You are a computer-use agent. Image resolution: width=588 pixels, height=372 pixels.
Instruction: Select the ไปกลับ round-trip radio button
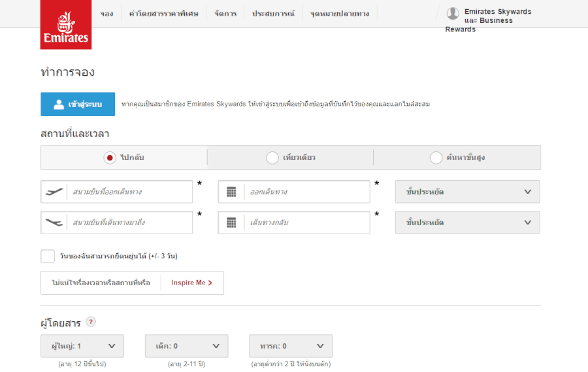[x=110, y=157]
